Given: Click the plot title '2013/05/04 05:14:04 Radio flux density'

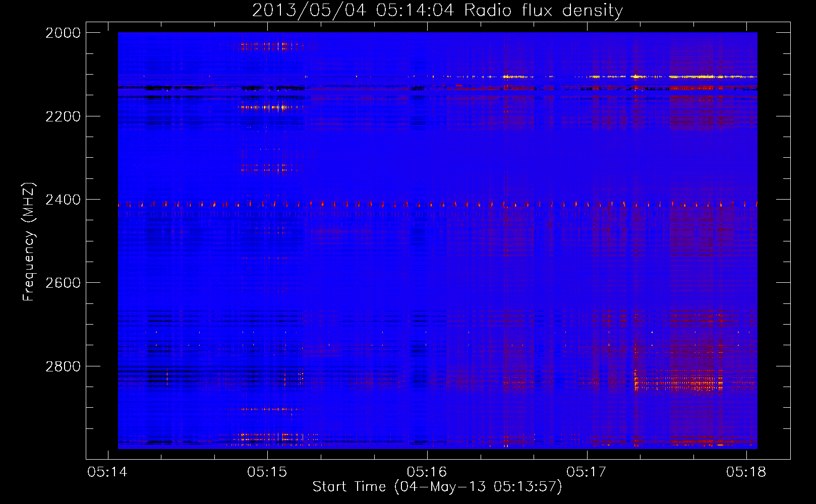Looking at the screenshot, I should pyautogui.click(x=437, y=10).
